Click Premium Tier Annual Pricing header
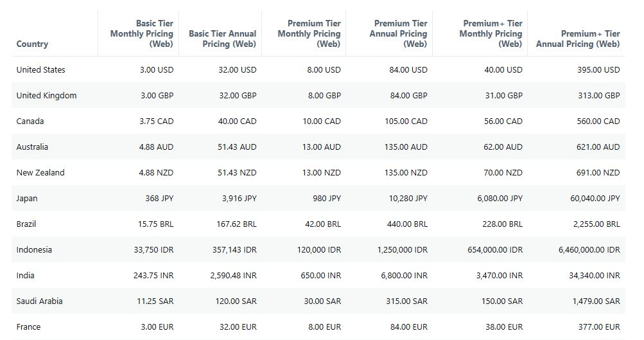Viewport: 644px width, 340px height. coord(398,33)
